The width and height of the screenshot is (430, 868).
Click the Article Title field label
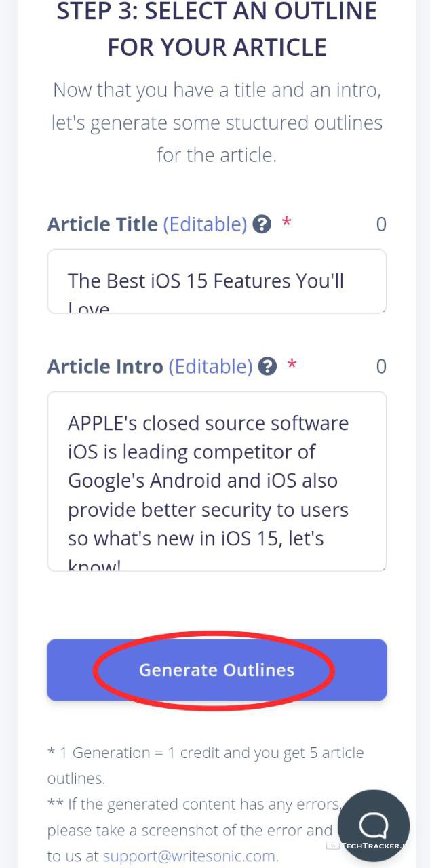(102, 224)
